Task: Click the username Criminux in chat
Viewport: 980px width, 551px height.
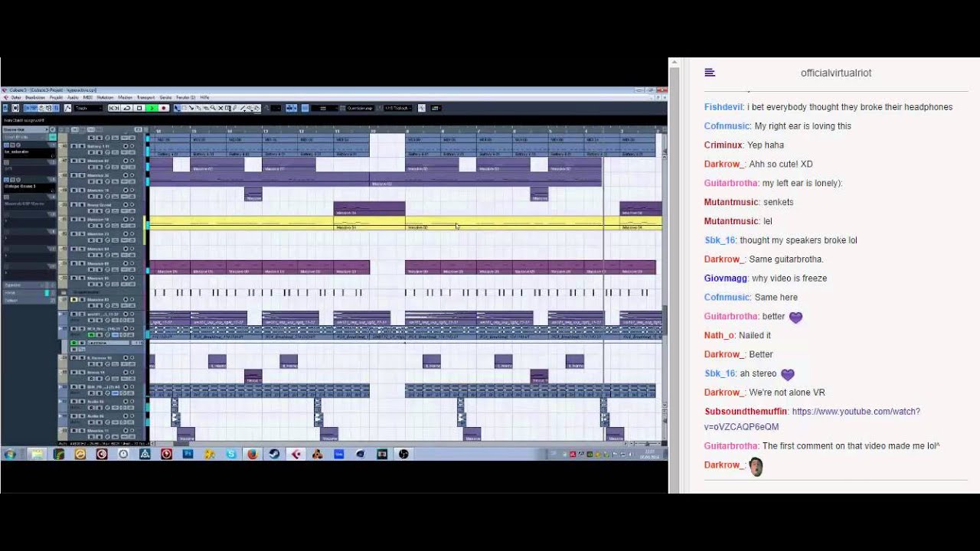Action: point(723,145)
